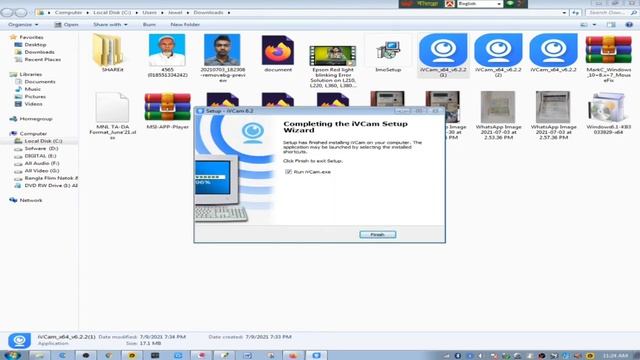Select the SHAREit folder icon
Screen dimensions: 640x360
tap(108, 51)
